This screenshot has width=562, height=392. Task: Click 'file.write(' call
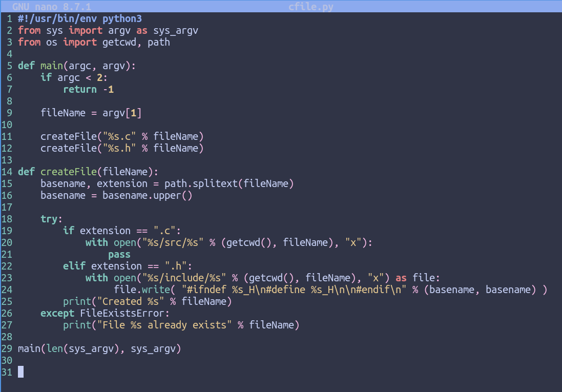coord(145,290)
